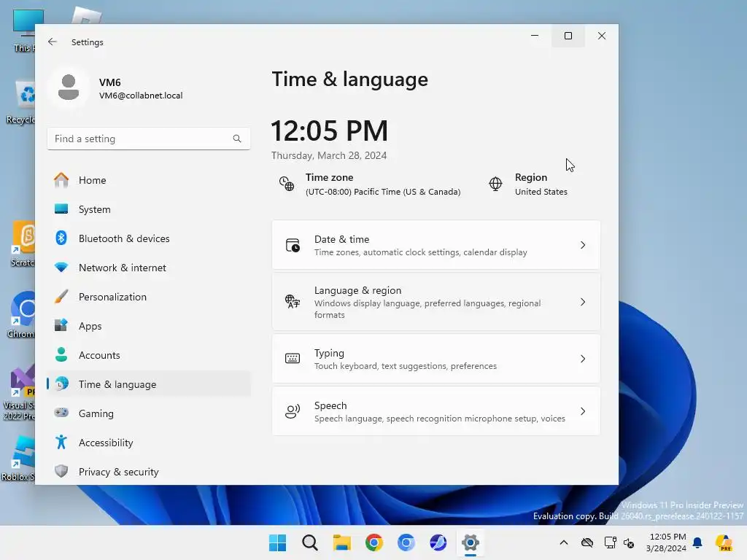This screenshot has height=560, width=747.
Task: Go back with the Settings back arrow
Action: [53, 42]
